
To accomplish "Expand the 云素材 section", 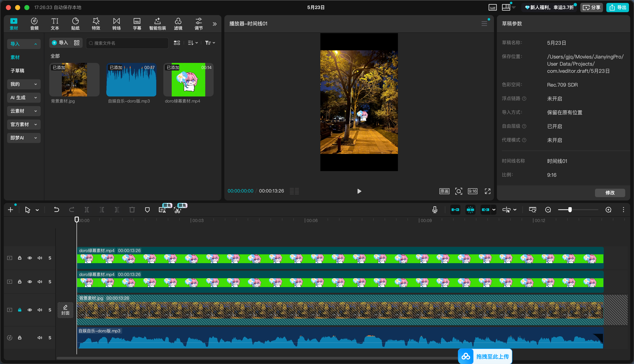I will click(24, 111).
